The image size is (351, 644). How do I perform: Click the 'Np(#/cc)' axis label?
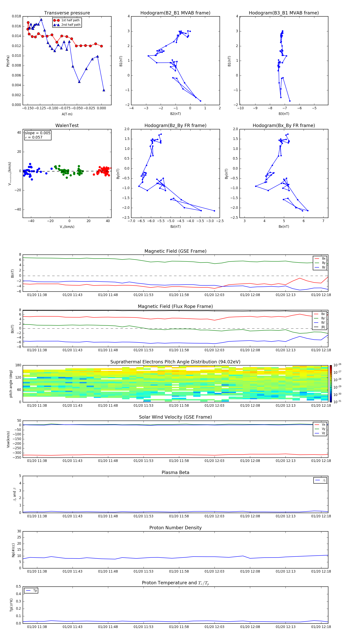(x=13, y=550)
